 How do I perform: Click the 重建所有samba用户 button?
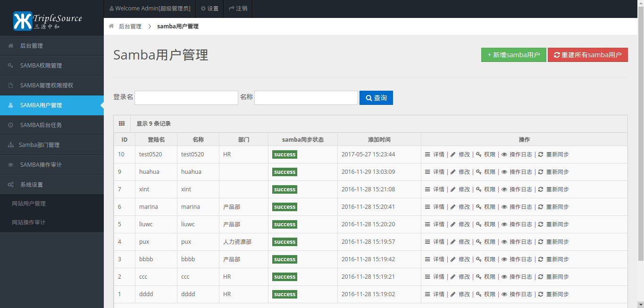tap(588, 55)
